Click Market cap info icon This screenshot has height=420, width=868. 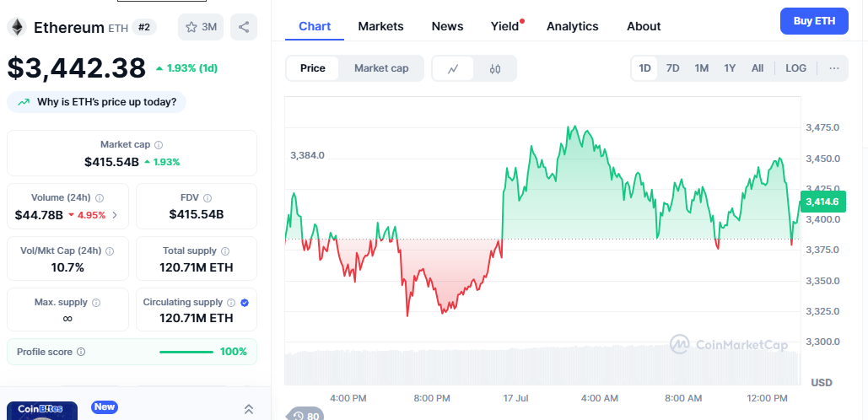(159, 145)
